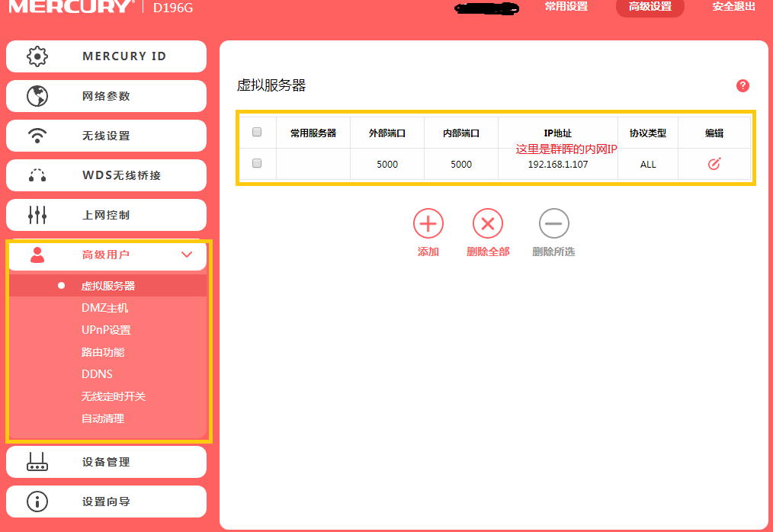Select 高级设置 in the top bar
Viewport: 773px width, 532px height.
[650, 8]
